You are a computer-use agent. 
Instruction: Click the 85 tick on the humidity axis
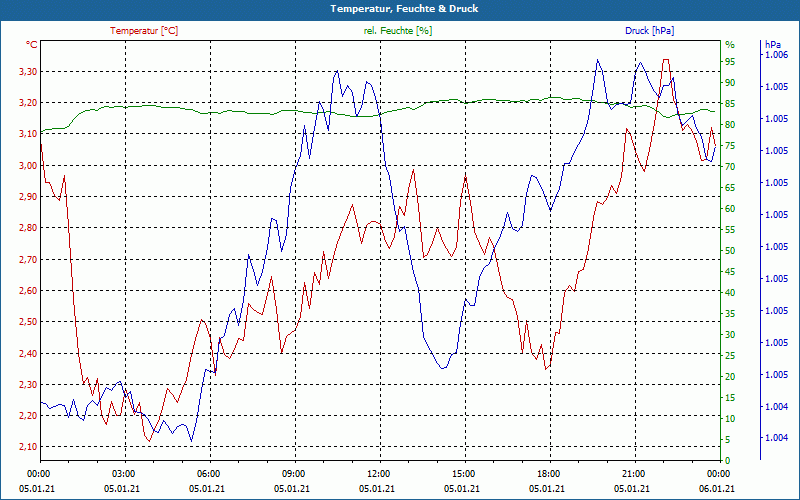coord(730,104)
